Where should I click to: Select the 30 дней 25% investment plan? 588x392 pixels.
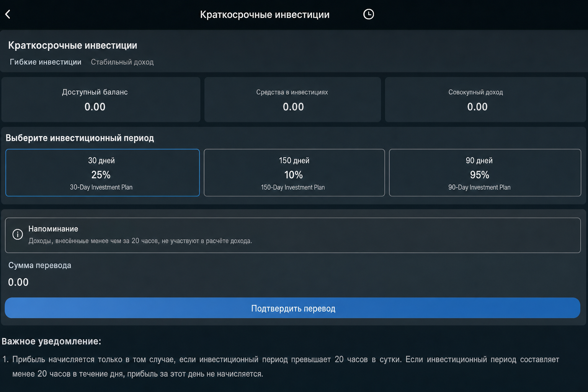[x=103, y=173]
